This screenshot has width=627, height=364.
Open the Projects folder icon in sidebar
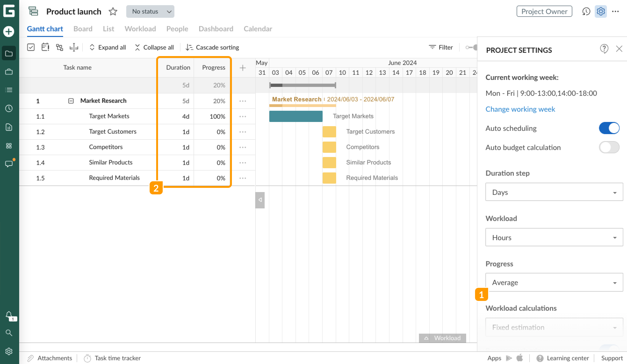[9, 53]
